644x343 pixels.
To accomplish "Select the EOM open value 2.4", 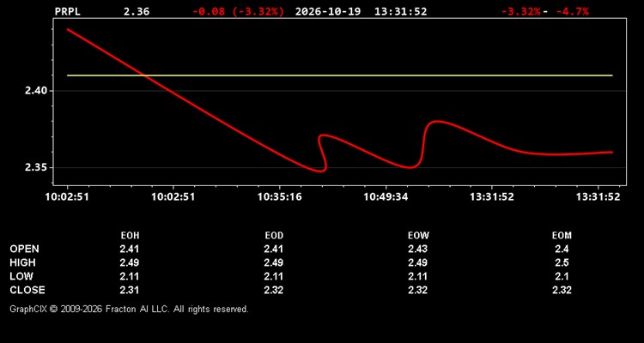I will [x=562, y=249].
